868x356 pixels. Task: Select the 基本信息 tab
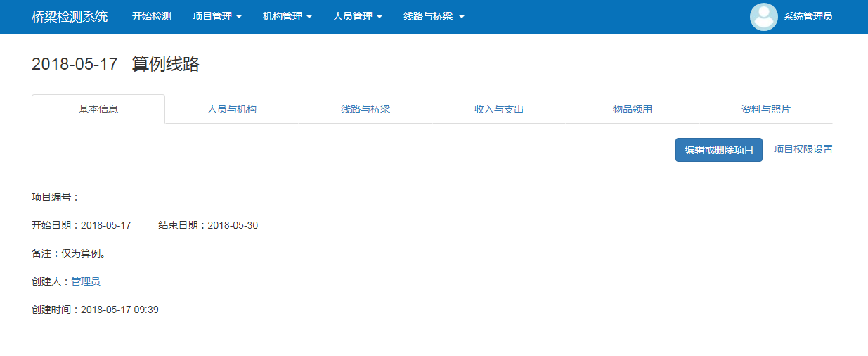pyautogui.click(x=98, y=110)
